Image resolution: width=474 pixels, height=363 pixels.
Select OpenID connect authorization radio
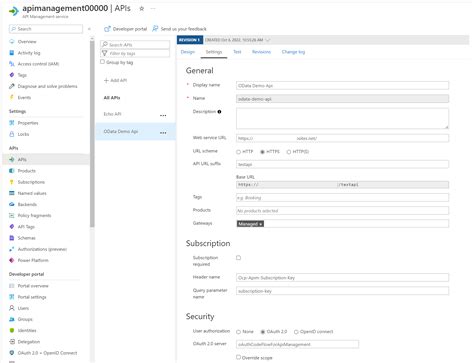[x=296, y=332]
